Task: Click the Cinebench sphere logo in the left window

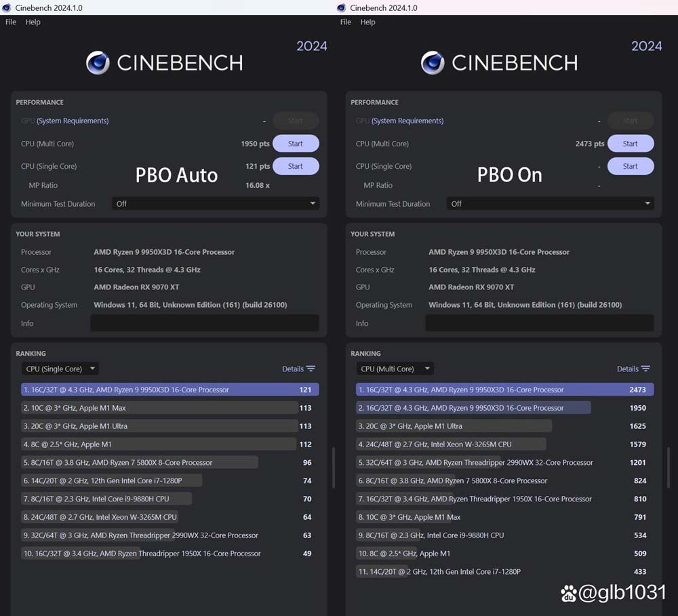Action: (x=98, y=62)
